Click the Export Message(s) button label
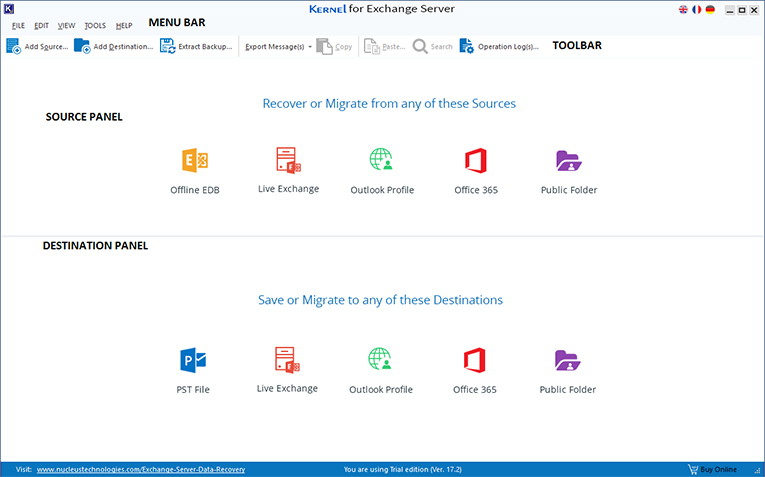This screenshot has height=477, width=765. [275, 47]
